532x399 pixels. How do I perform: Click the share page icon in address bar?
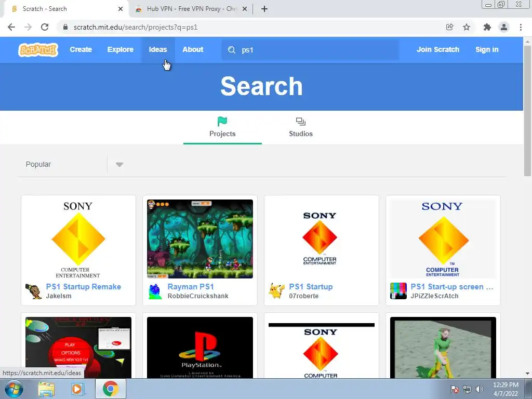point(449,27)
